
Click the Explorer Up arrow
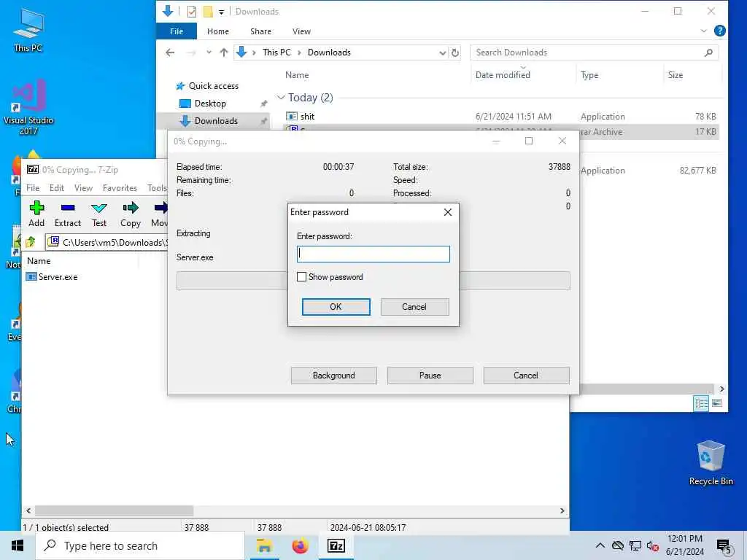click(223, 52)
